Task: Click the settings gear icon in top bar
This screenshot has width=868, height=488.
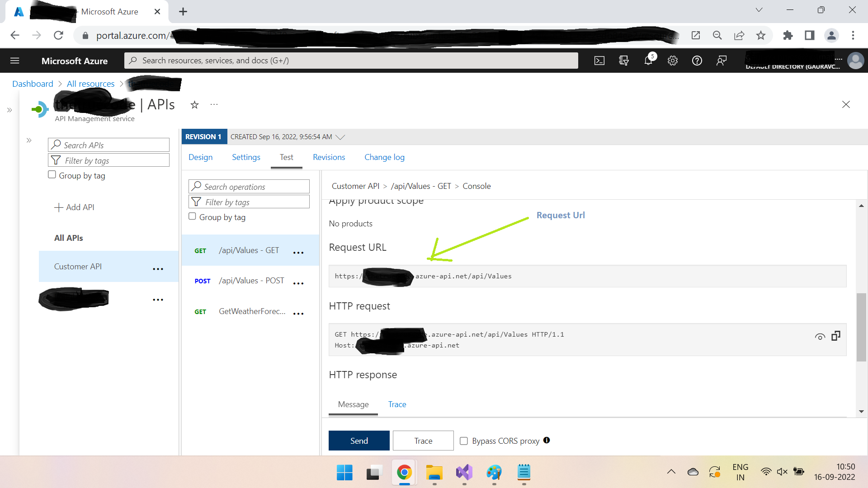Action: click(x=672, y=60)
